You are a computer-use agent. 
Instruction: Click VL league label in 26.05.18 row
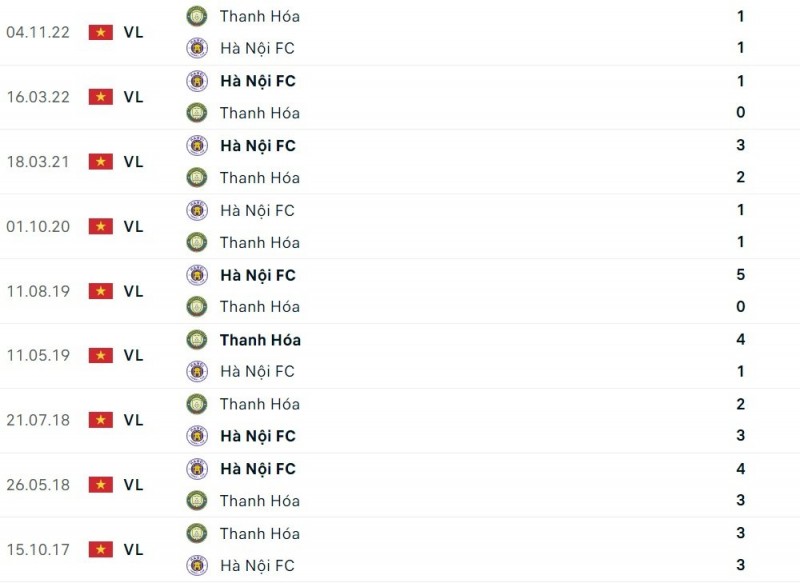pyautogui.click(x=133, y=485)
